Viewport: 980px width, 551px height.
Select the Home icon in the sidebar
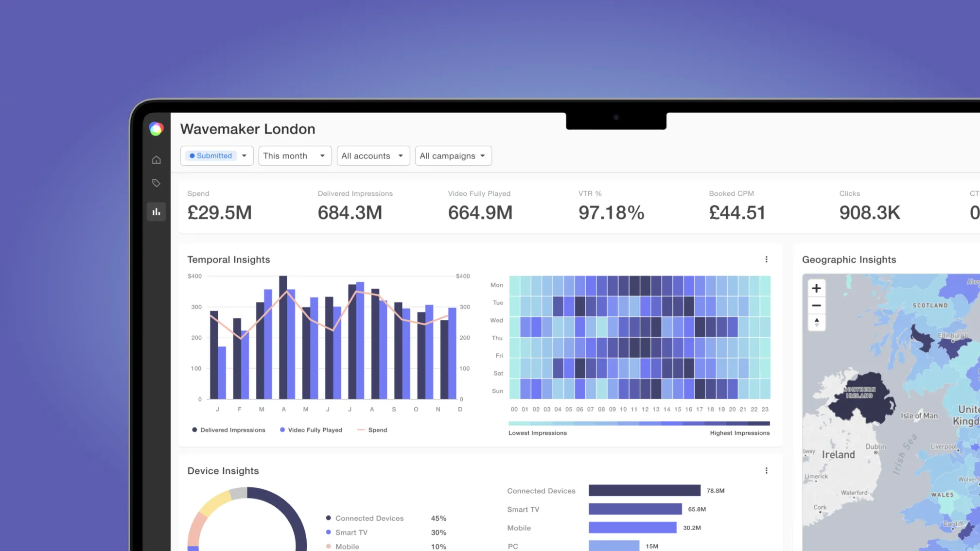click(x=156, y=159)
